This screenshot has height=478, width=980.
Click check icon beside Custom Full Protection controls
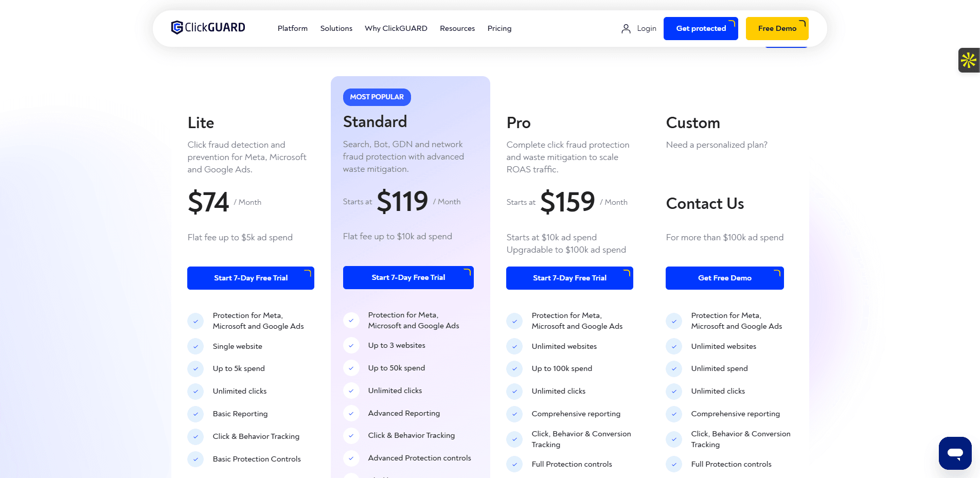click(x=674, y=465)
